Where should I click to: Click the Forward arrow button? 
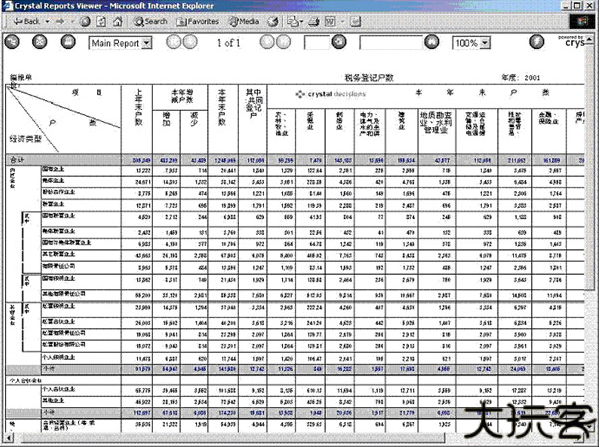[60, 21]
